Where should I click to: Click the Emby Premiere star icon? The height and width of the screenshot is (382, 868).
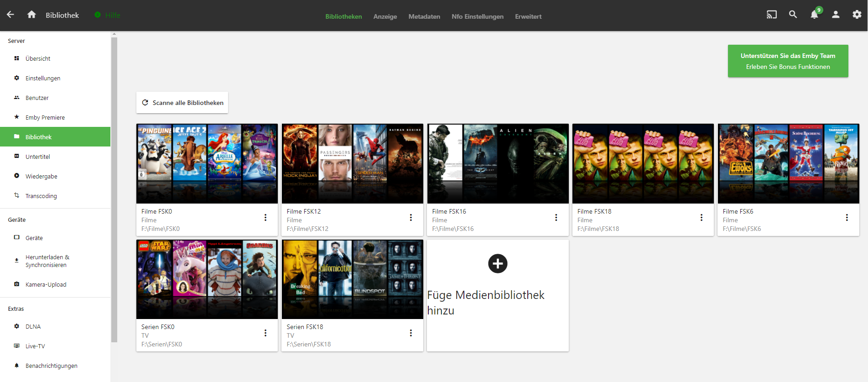pos(17,117)
